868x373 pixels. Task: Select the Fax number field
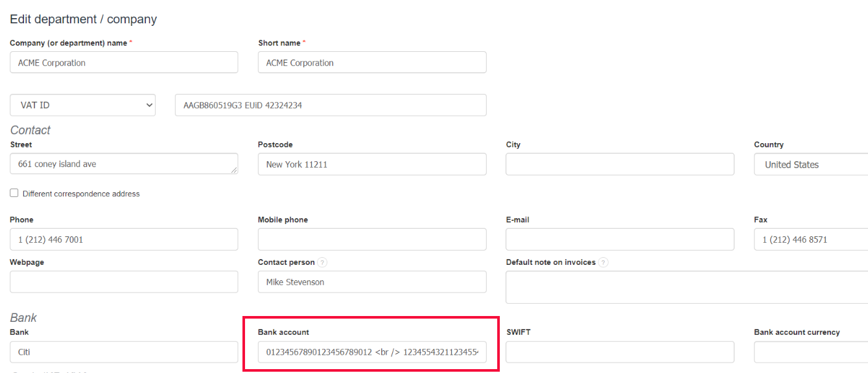point(810,240)
